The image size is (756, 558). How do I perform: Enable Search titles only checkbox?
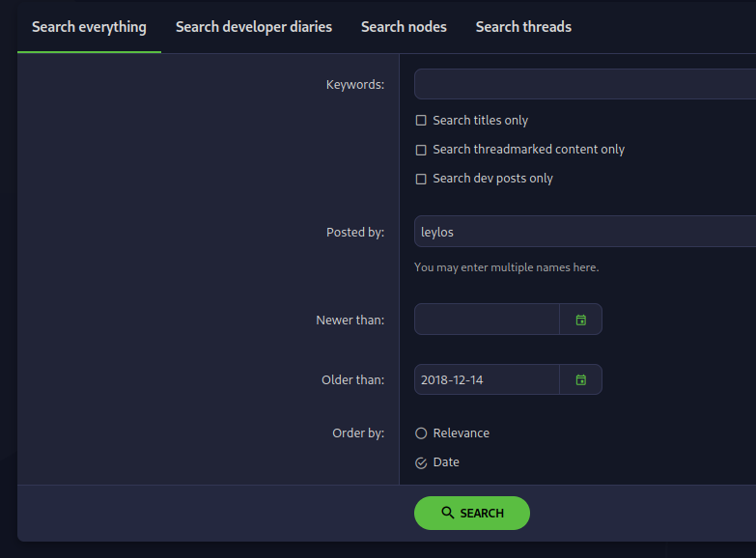(x=421, y=121)
